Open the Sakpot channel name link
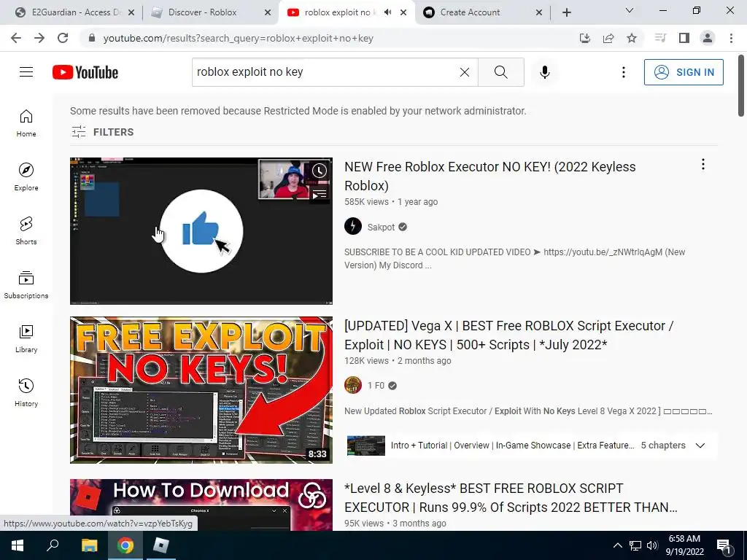Image resolution: width=747 pixels, height=560 pixels. point(381,227)
